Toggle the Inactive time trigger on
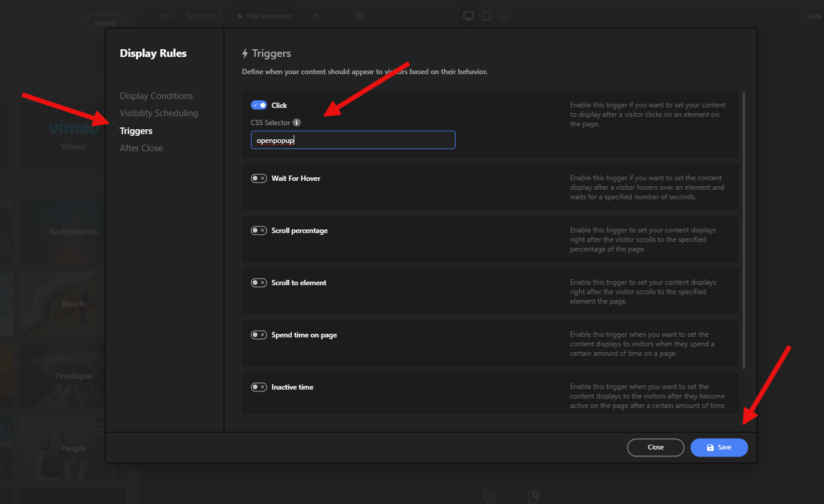Image resolution: width=824 pixels, height=504 pixels. [x=259, y=387]
